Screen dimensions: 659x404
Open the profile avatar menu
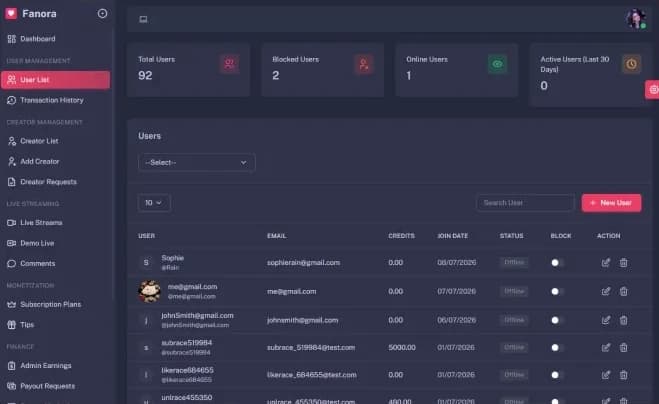(x=636, y=18)
